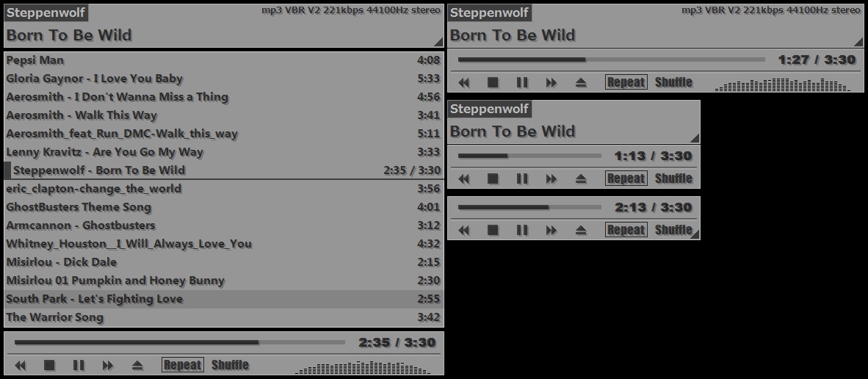Select "Armcannon - Ghostbusters" track
868x379 pixels.
[224, 225]
